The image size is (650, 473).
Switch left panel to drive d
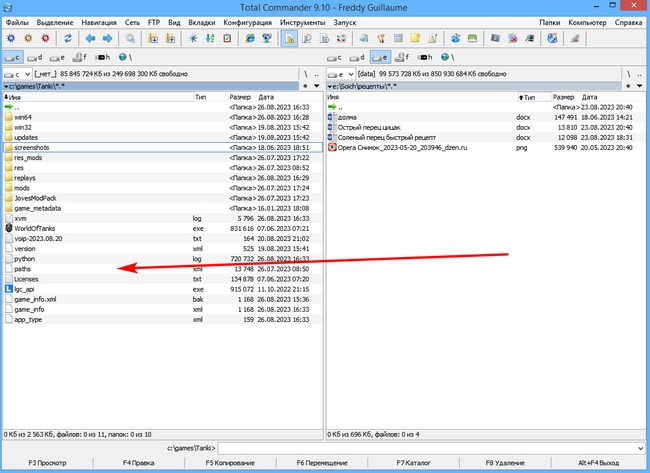(x=34, y=57)
